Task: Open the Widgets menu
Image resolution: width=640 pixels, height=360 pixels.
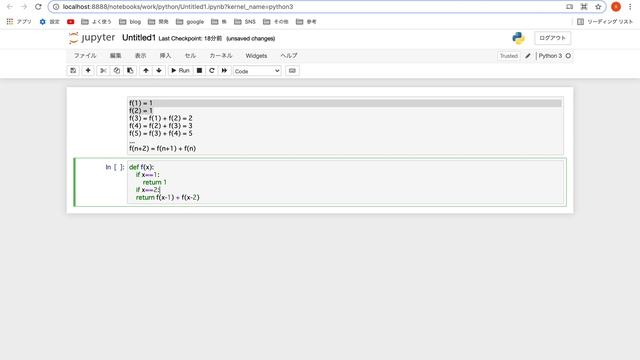Action: [x=256, y=56]
